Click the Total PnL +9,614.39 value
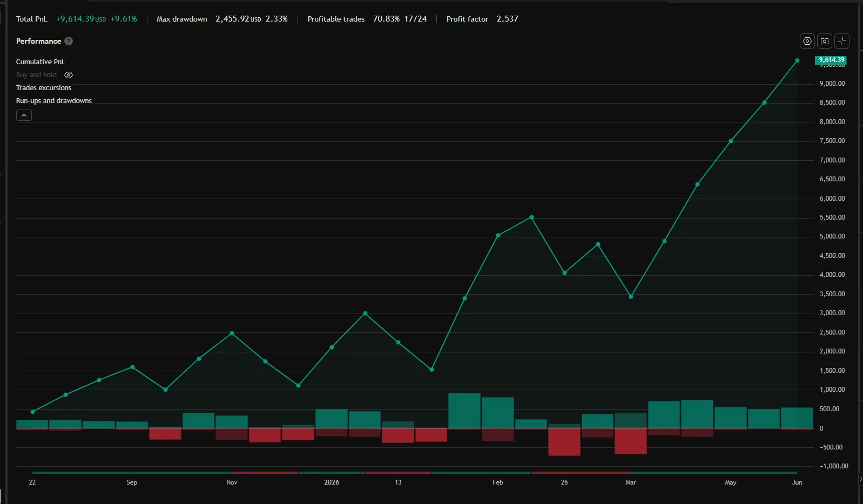The height and width of the screenshot is (504, 863). [x=81, y=19]
